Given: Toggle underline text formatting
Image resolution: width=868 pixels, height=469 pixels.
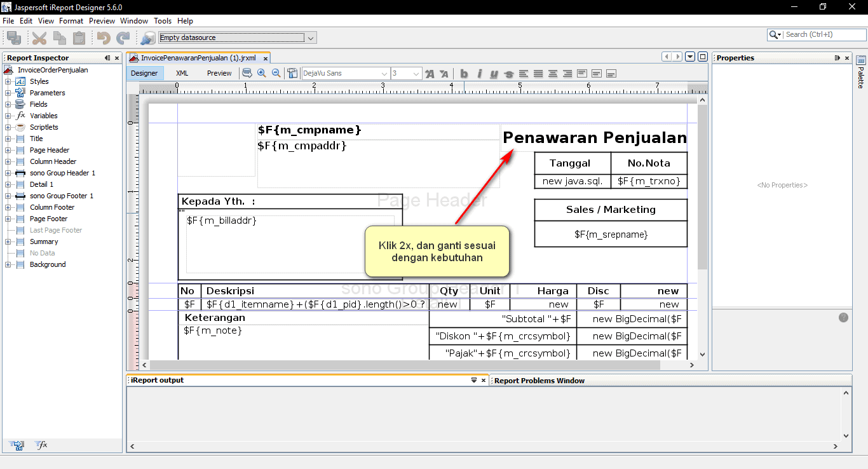Looking at the screenshot, I should [x=494, y=74].
